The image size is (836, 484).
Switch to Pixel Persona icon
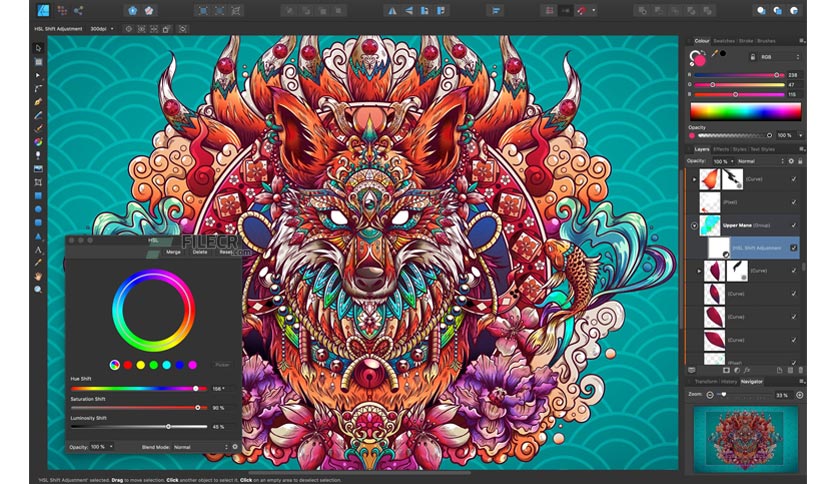(x=64, y=11)
